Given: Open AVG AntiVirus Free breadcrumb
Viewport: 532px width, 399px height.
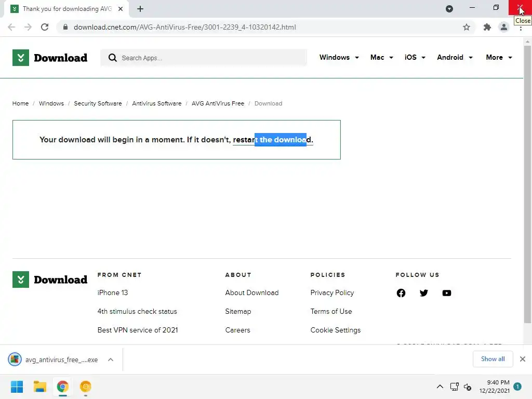Looking at the screenshot, I should click(x=218, y=103).
